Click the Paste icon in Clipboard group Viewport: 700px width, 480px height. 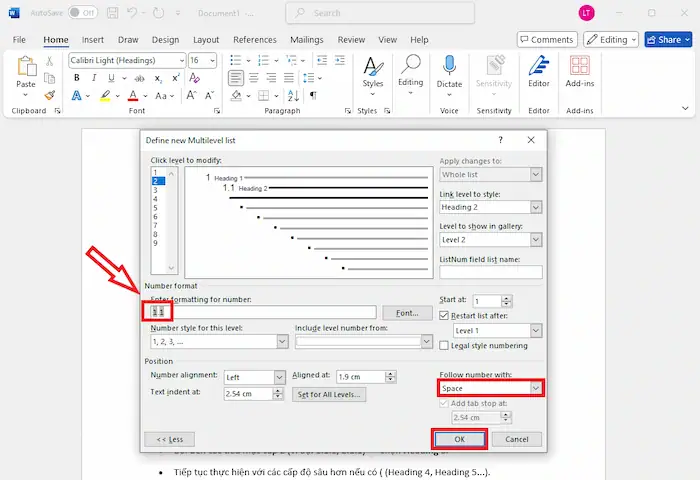point(26,68)
